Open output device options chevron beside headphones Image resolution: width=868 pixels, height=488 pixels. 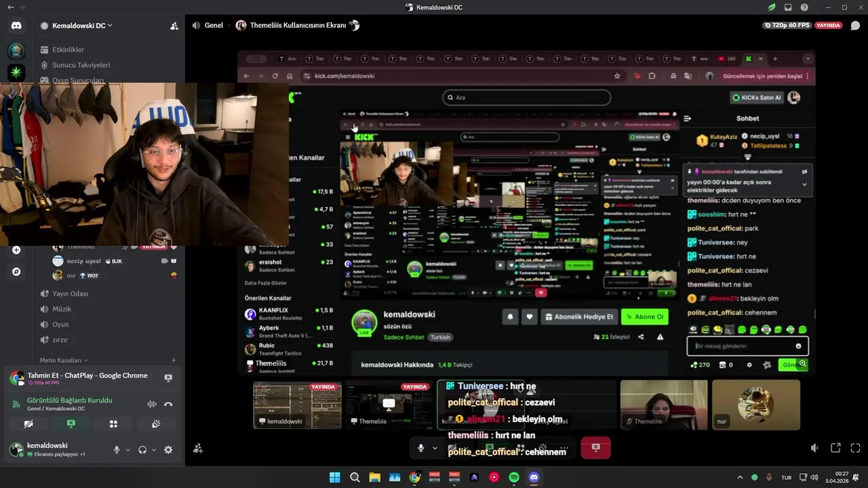(x=153, y=449)
